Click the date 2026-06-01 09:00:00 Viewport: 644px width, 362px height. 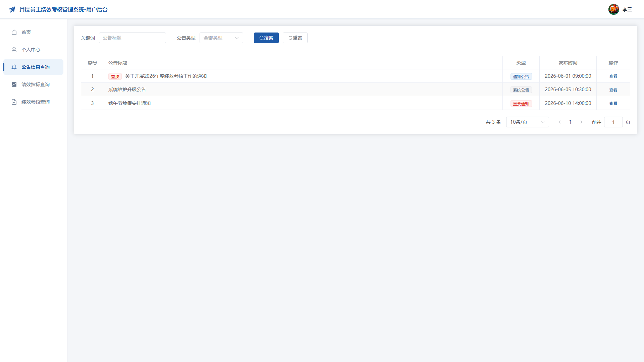(x=568, y=76)
